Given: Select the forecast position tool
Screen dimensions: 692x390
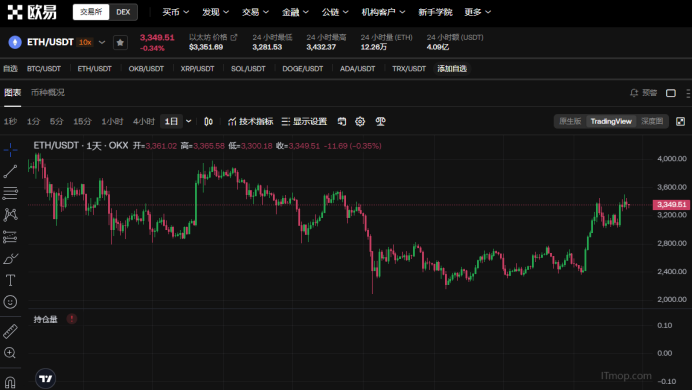Looking at the screenshot, I should click(11, 236).
